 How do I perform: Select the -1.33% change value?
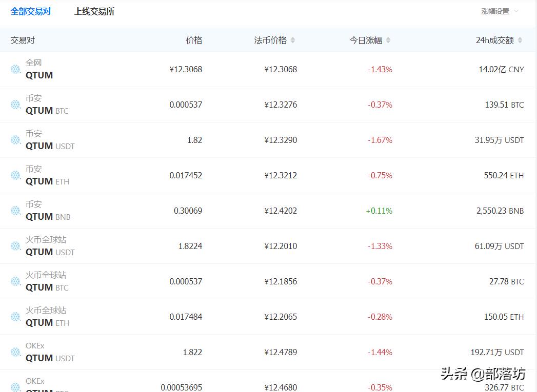click(x=380, y=246)
